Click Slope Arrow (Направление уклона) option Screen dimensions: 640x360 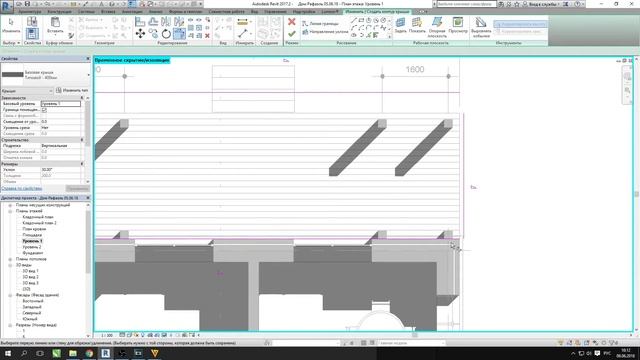pyautogui.click(x=325, y=31)
